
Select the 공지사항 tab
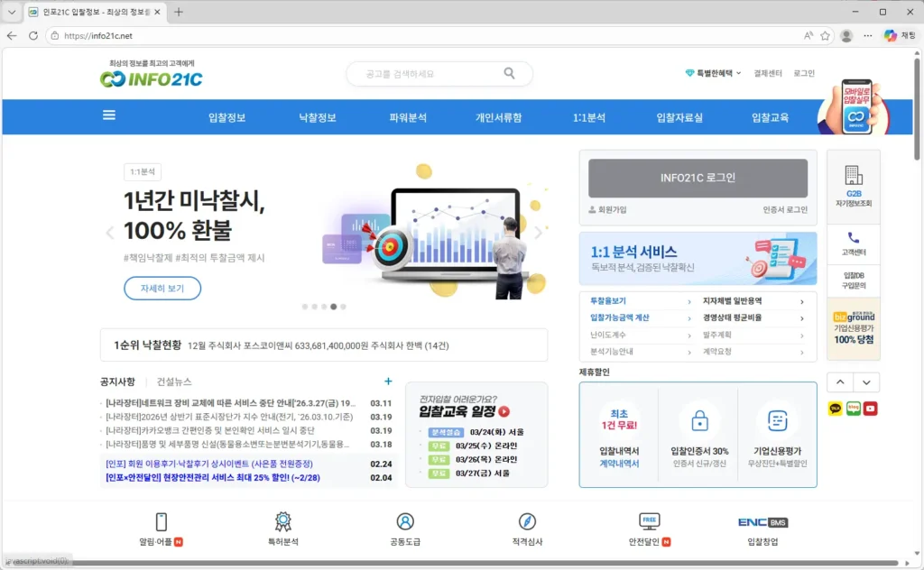(x=118, y=382)
